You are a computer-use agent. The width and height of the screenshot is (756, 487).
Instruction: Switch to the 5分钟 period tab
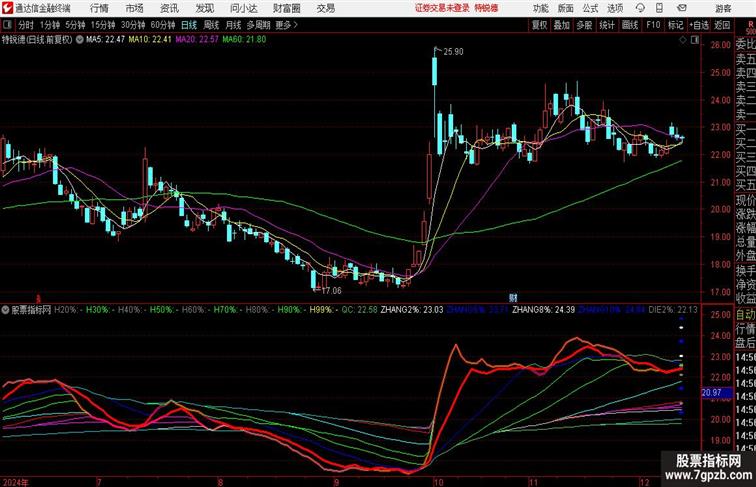pyautogui.click(x=75, y=25)
